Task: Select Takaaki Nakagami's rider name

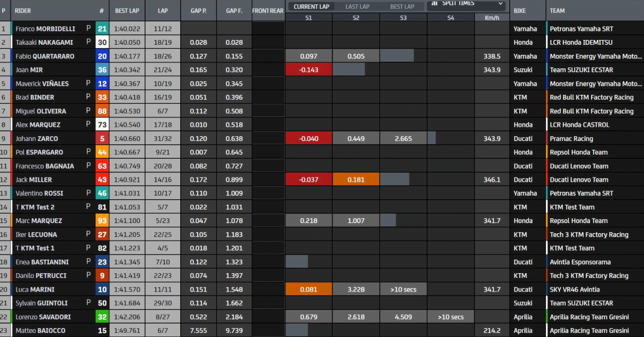Action: tap(44, 42)
